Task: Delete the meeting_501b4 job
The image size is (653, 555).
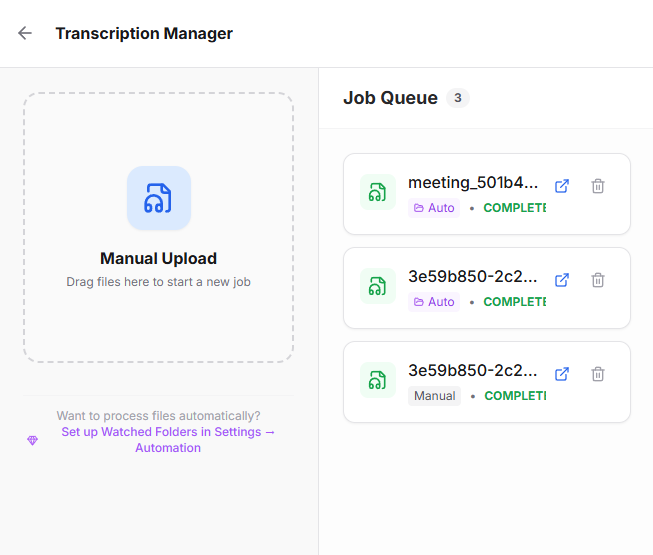Action: (x=598, y=186)
